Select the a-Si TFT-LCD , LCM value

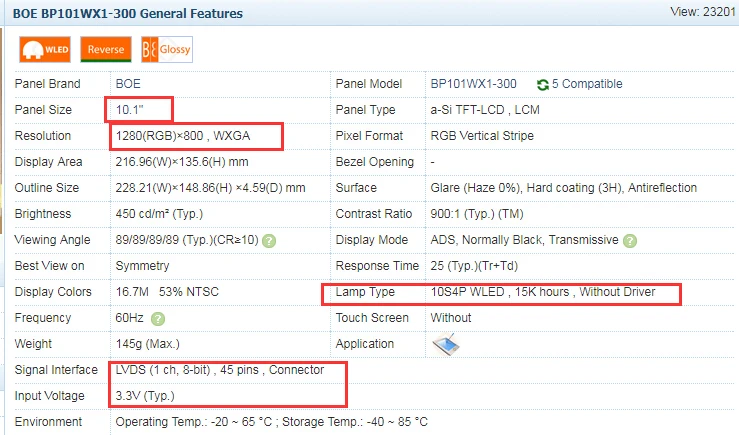coord(485,110)
